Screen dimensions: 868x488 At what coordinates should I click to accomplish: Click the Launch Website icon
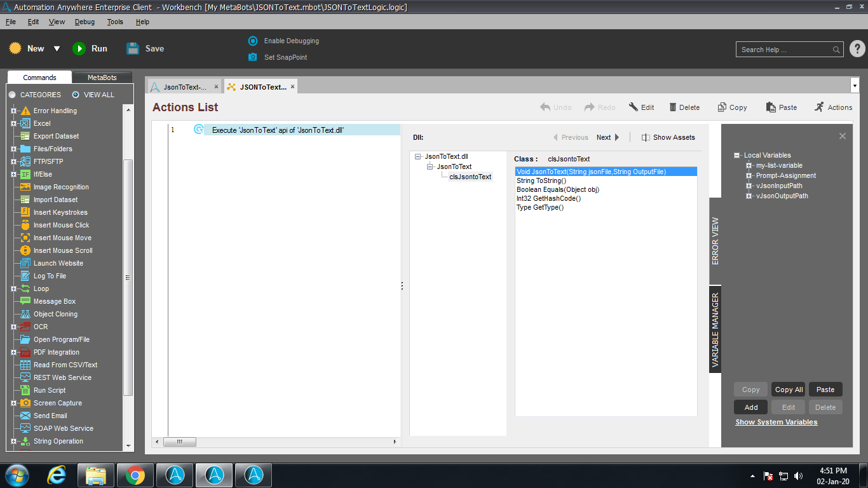point(25,263)
